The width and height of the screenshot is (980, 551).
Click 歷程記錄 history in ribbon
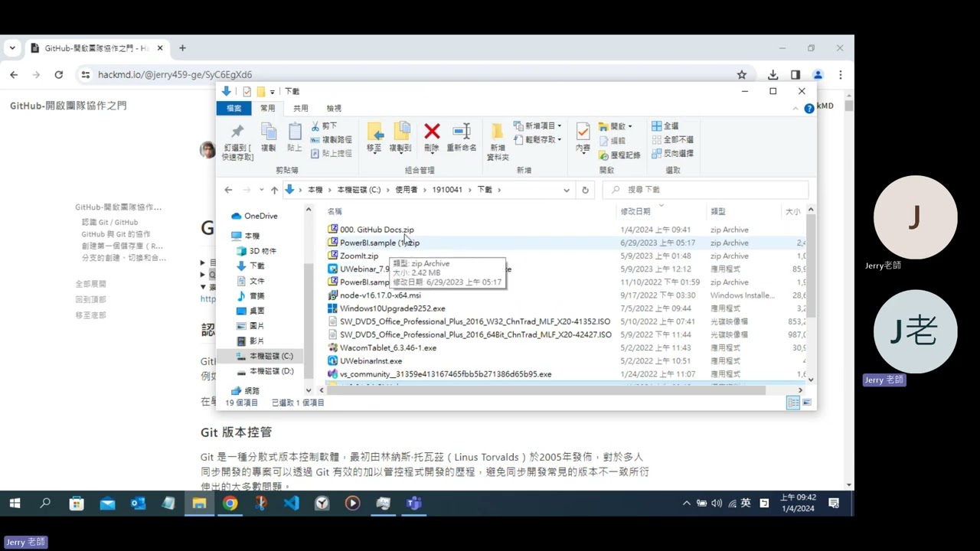(x=619, y=155)
